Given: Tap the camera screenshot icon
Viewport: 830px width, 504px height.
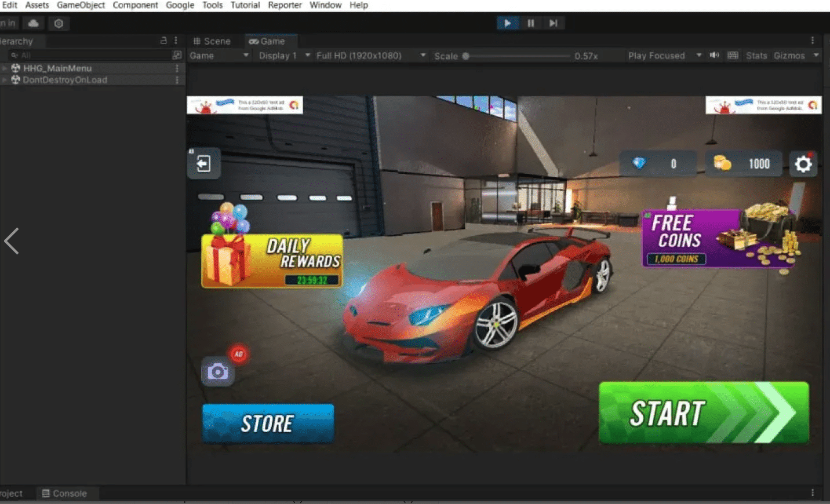Looking at the screenshot, I should click(x=217, y=372).
